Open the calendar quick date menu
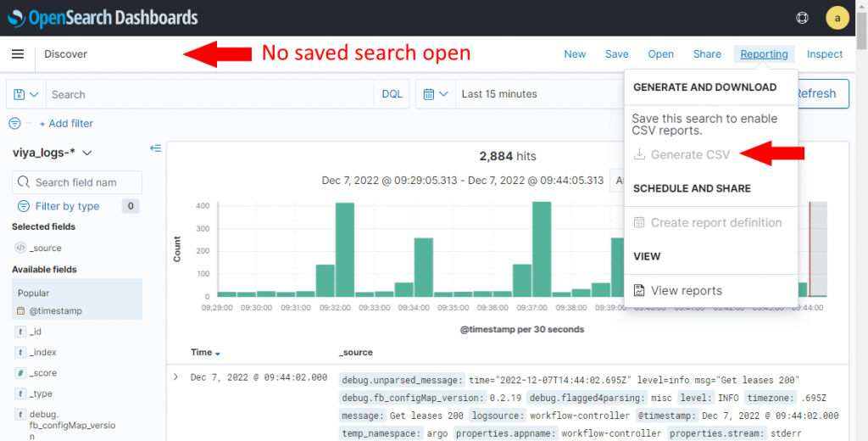Screen dimensions: 868x441 (435, 94)
